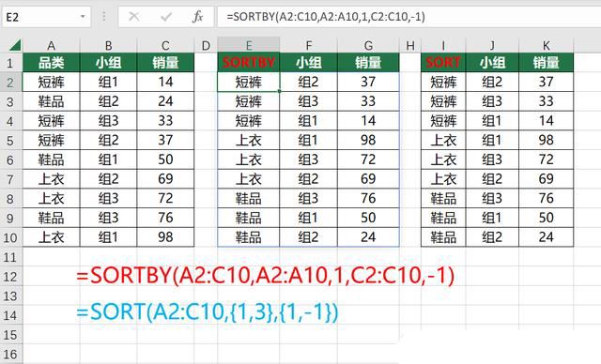The width and height of the screenshot is (601, 364).
Task: Select column K header
Action: tap(547, 46)
